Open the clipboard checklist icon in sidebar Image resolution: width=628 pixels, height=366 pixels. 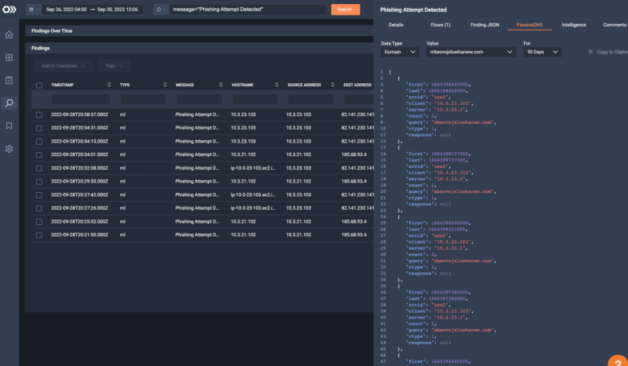[9, 80]
